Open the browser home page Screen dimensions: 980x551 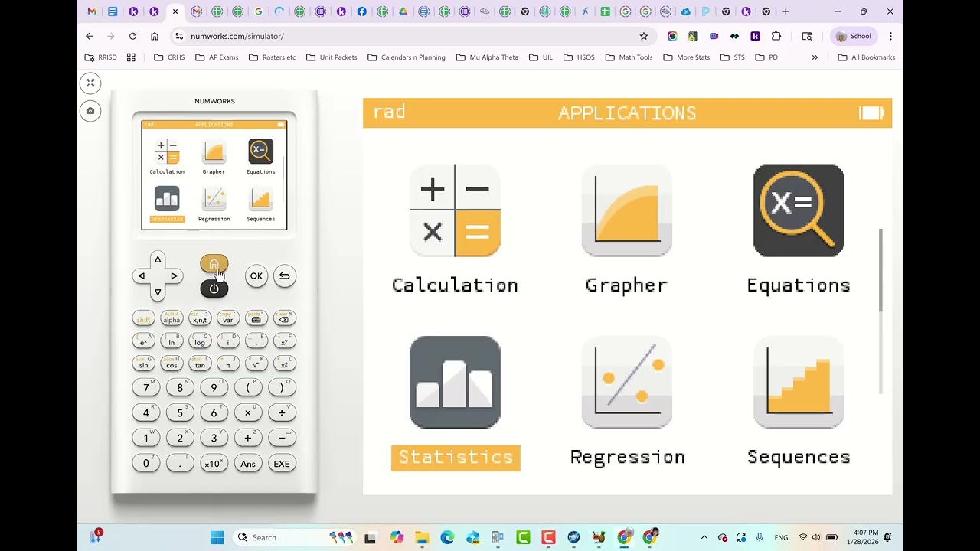pyautogui.click(x=155, y=36)
